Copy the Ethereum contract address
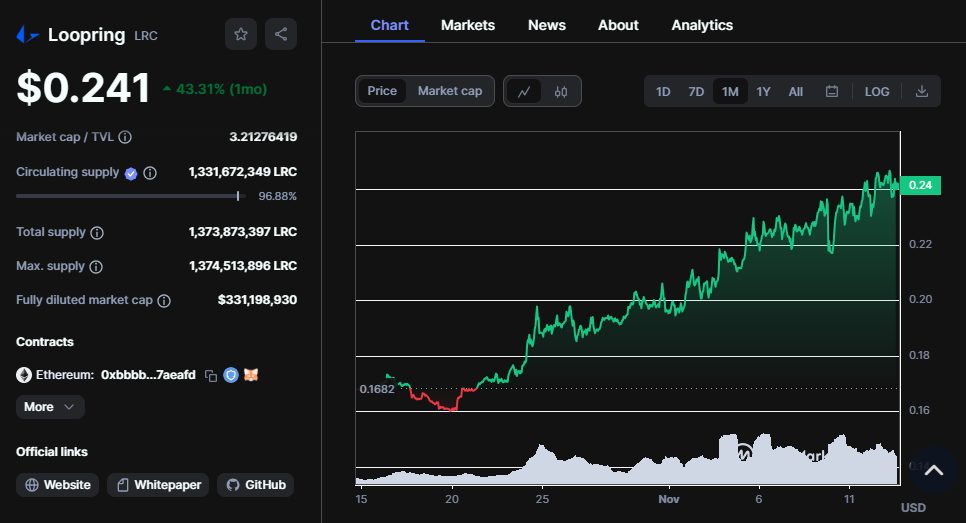 click(211, 375)
